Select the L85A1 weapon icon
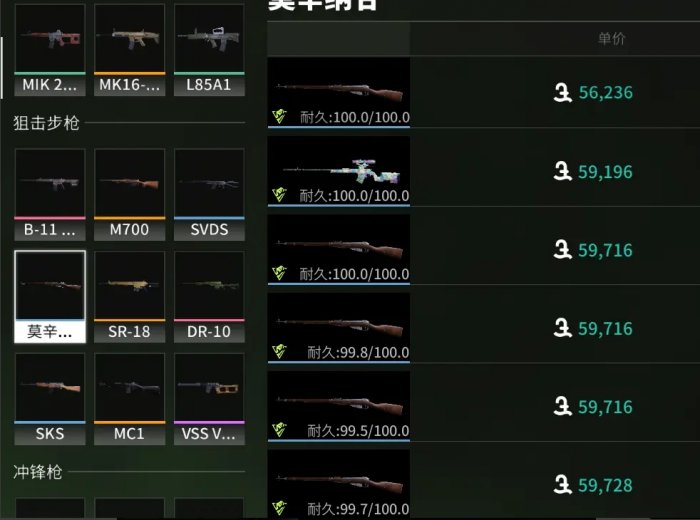The width and height of the screenshot is (700, 520). 209,49
